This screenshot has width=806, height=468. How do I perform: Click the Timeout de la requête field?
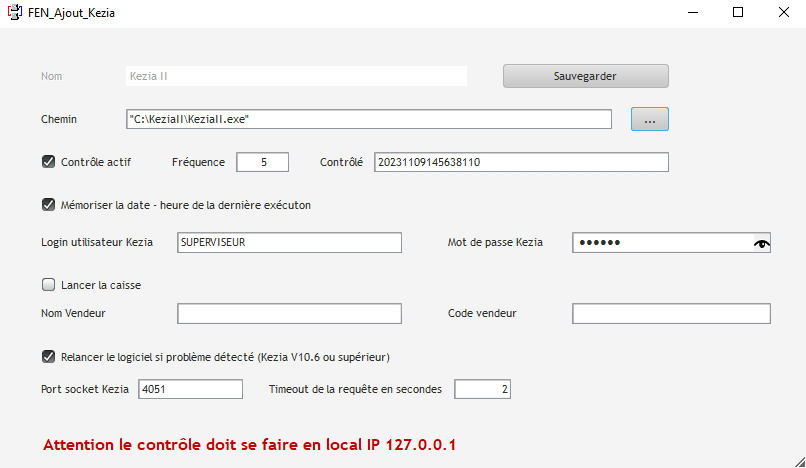tap(483, 389)
